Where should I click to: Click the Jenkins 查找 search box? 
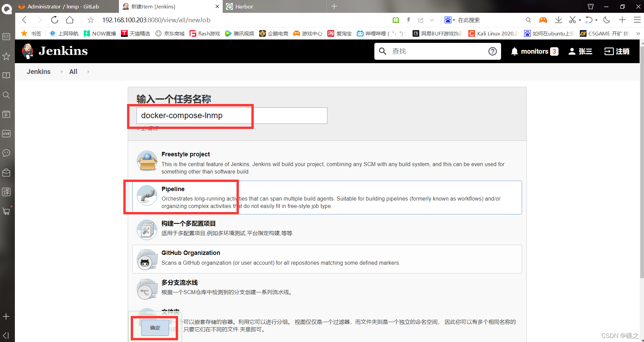(x=437, y=51)
